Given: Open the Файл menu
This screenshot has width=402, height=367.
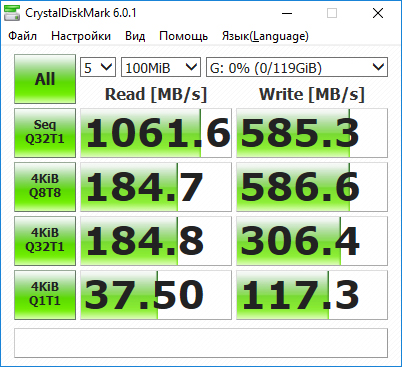Looking at the screenshot, I should pyautogui.click(x=23, y=36).
